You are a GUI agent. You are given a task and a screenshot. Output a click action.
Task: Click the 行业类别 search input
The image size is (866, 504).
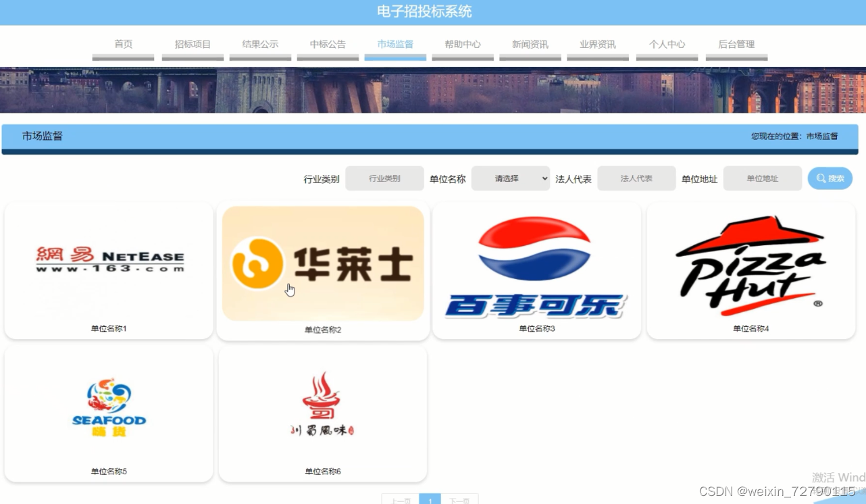click(384, 178)
